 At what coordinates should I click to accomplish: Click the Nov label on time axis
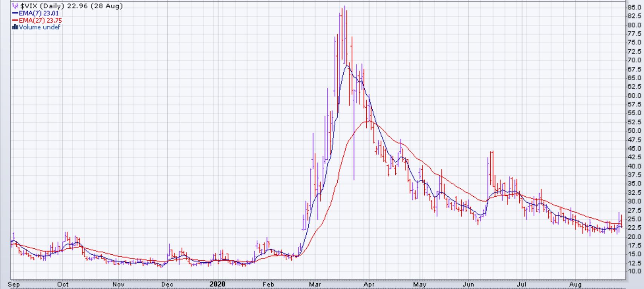click(x=118, y=284)
